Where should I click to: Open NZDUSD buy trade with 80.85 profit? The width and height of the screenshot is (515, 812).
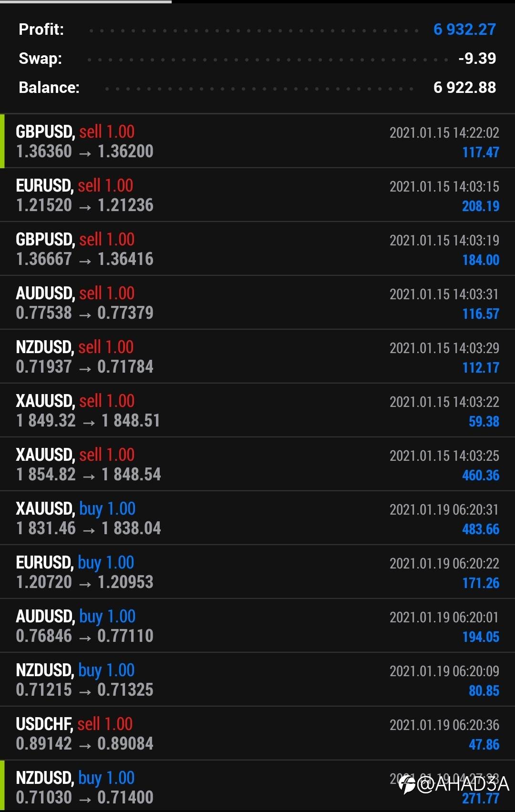257,680
